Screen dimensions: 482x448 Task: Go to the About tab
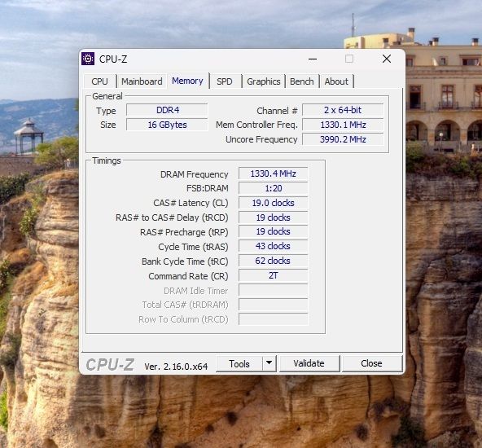click(336, 81)
